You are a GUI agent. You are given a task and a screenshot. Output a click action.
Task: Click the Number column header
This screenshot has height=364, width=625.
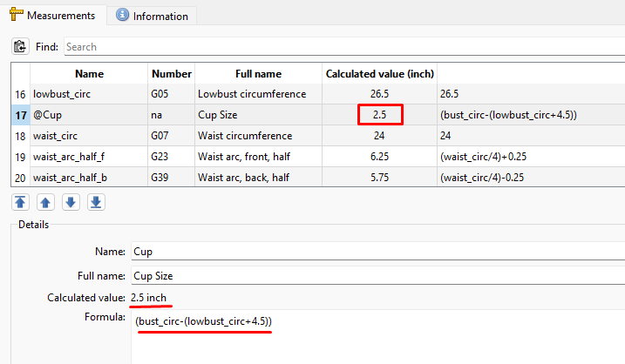pos(171,73)
